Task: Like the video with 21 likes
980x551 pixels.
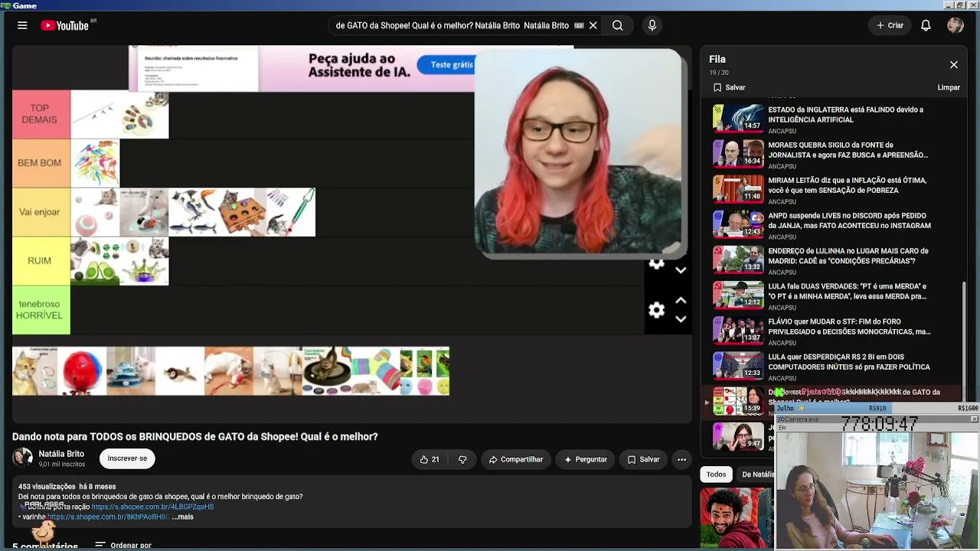Action: [x=429, y=459]
